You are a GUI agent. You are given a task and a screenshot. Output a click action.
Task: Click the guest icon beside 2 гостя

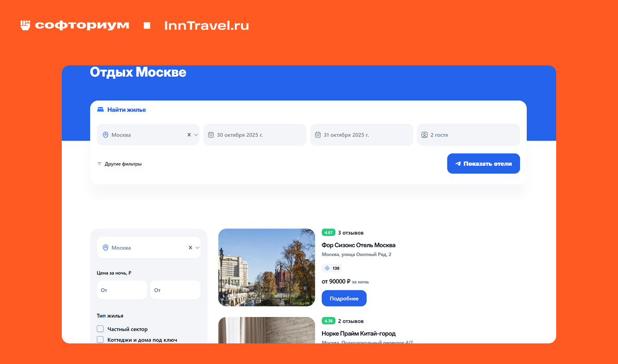pyautogui.click(x=424, y=134)
